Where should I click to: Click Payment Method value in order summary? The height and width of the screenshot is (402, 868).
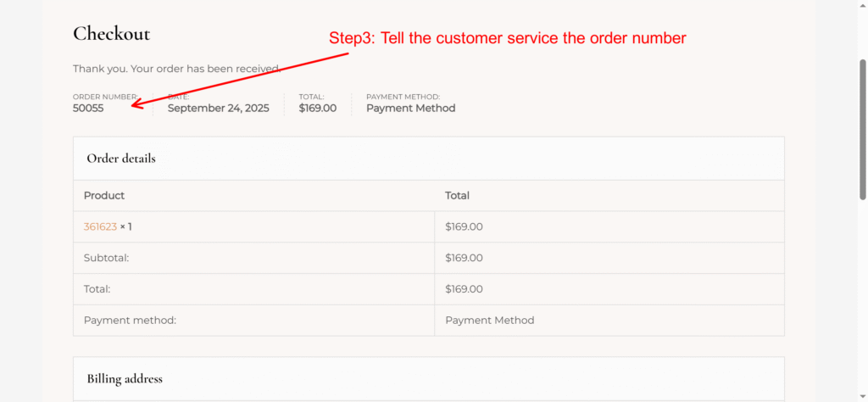(x=410, y=109)
